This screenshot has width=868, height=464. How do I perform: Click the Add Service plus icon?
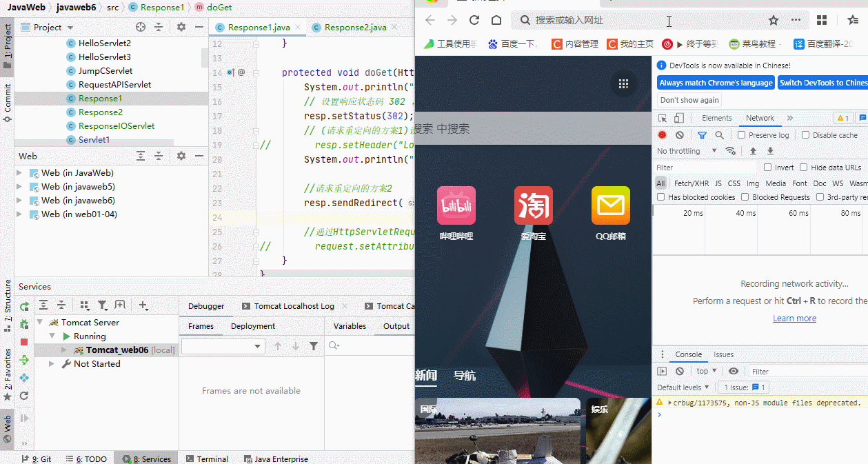tap(143, 305)
